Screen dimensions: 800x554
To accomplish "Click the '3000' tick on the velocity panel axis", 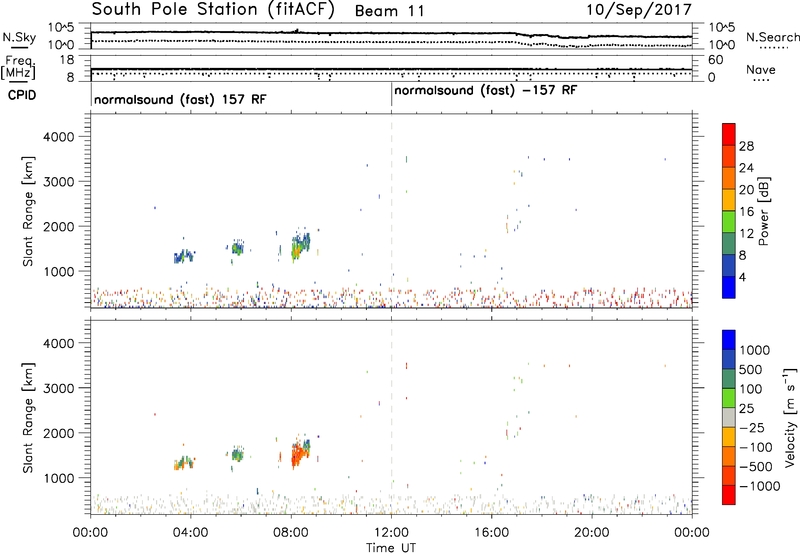I will pos(59,388).
